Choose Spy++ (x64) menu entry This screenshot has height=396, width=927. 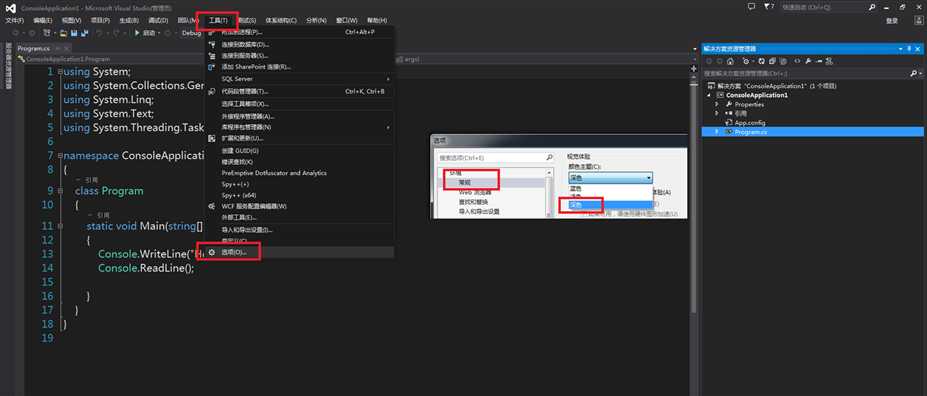coord(299,195)
